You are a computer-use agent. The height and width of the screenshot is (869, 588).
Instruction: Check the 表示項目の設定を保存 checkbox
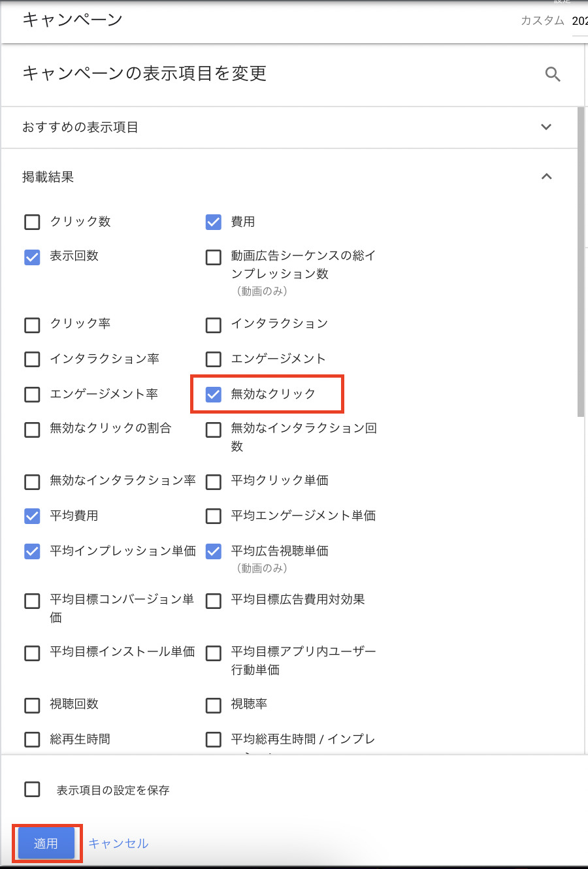32,789
